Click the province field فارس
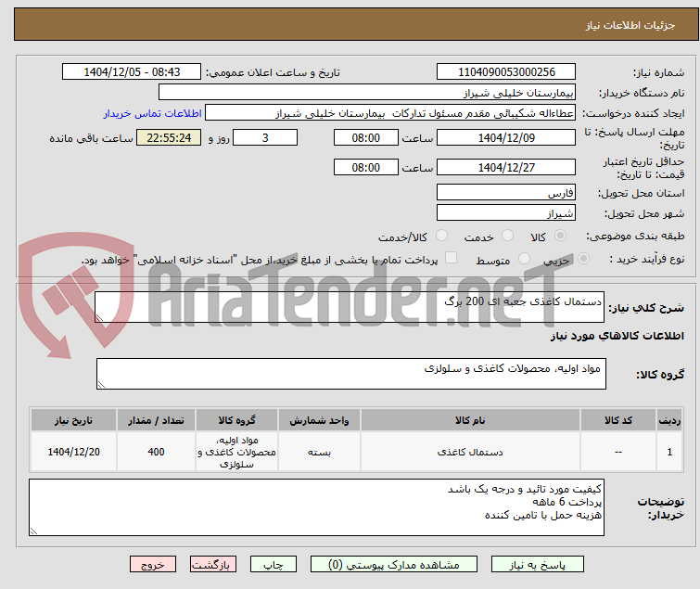This screenshot has width=700, height=589. [x=506, y=192]
